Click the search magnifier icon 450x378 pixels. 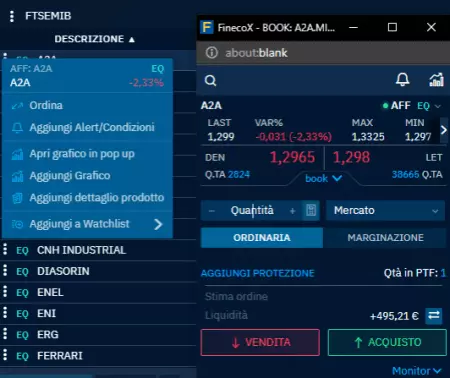click(x=210, y=80)
